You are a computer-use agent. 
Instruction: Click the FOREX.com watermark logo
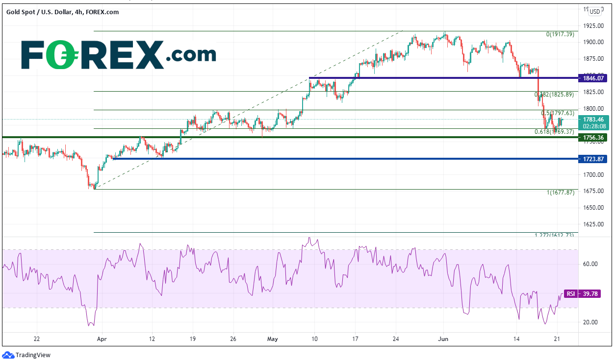point(118,54)
